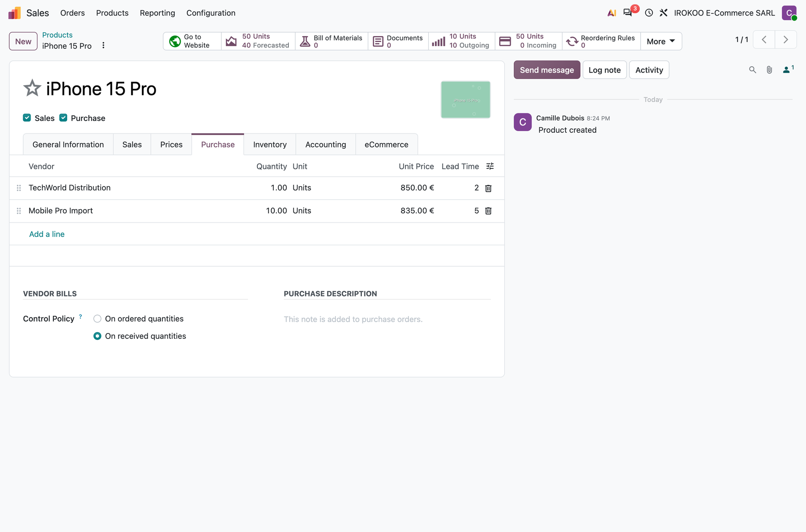806x532 pixels.
Task: Open the 50 Units Forecasted stat button
Action: tap(258, 41)
